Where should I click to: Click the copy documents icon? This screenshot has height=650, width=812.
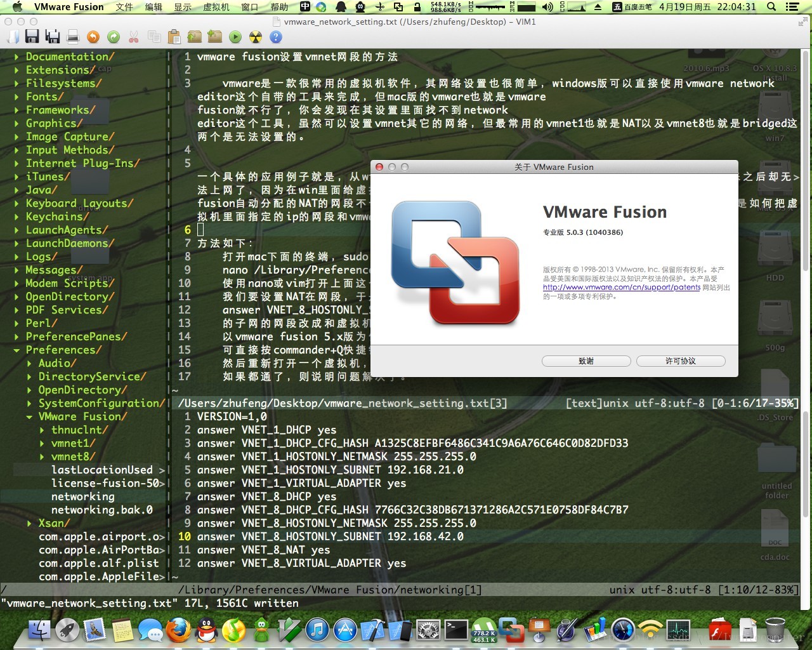point(154,37)
